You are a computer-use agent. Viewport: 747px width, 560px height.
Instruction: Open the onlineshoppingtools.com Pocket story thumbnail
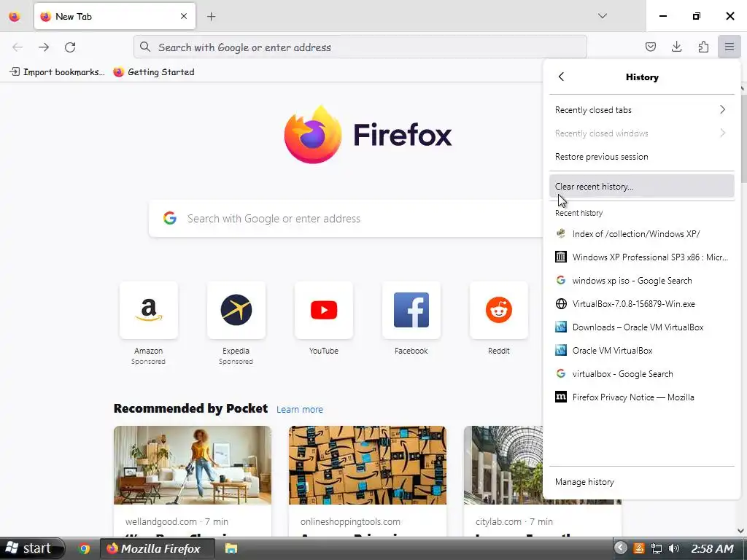pos(368,464)
